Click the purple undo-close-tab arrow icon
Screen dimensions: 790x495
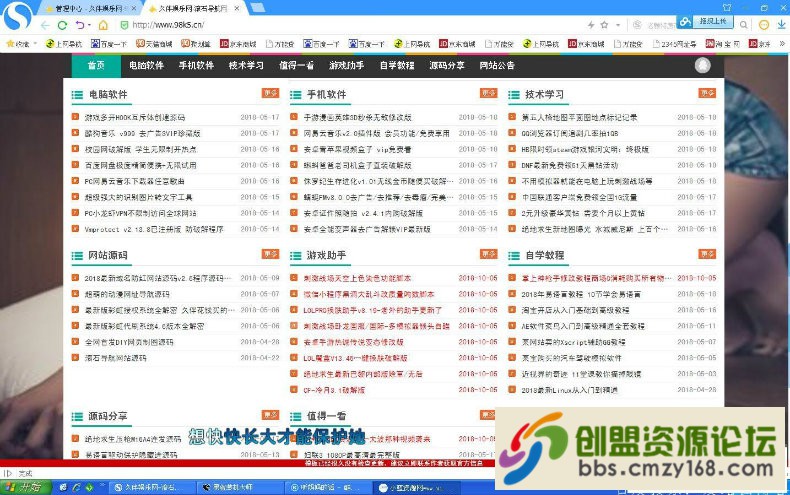80,25
